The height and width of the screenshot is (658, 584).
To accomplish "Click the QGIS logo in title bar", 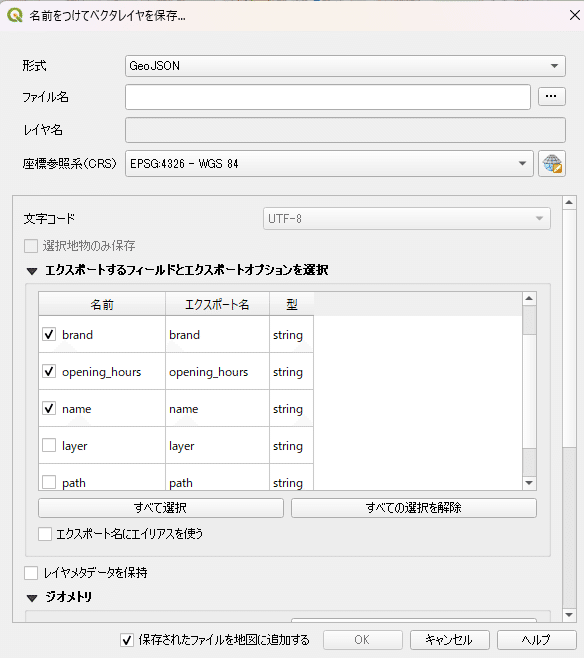I will 15,16.
